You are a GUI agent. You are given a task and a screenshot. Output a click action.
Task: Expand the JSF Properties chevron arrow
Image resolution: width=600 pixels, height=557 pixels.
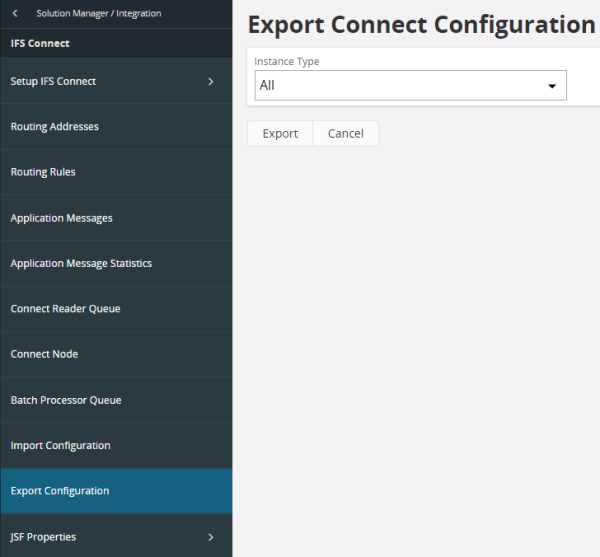pos(210,537)
